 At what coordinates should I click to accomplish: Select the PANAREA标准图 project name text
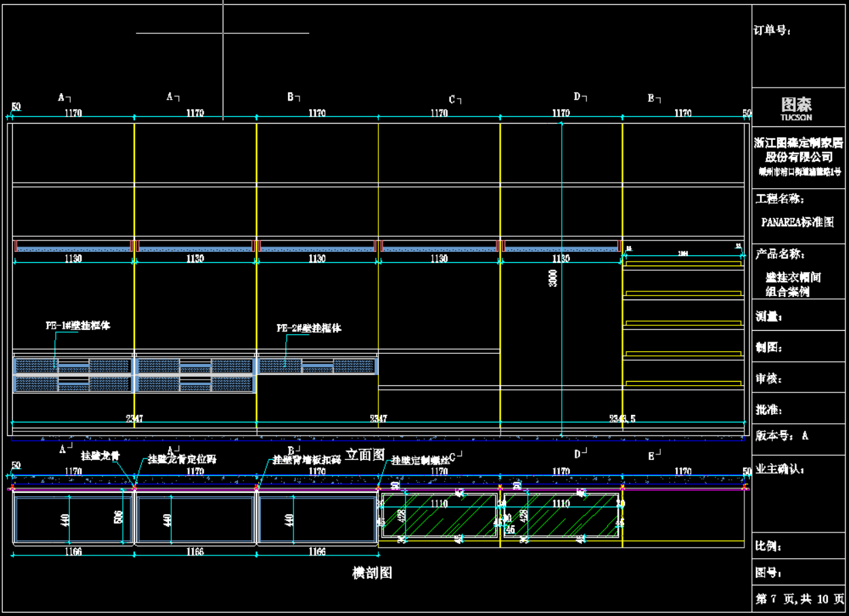click(x=797, y=222)
